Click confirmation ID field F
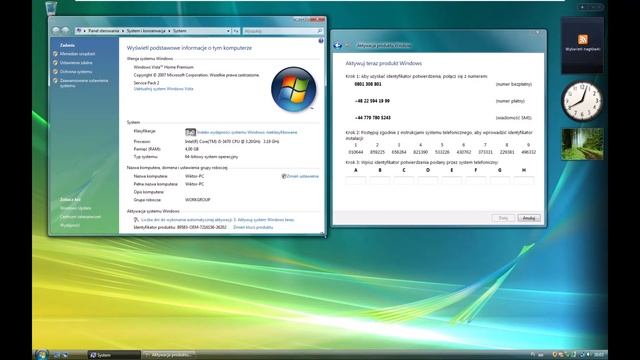640x360 pixels. click(x=476, y=180)
